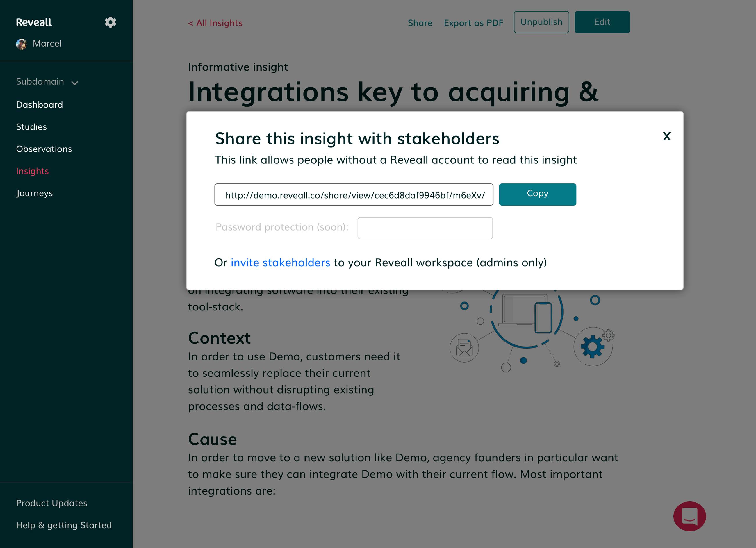Open Studies from the sidebar
The image size is (756, 548).
coord(31,127)
